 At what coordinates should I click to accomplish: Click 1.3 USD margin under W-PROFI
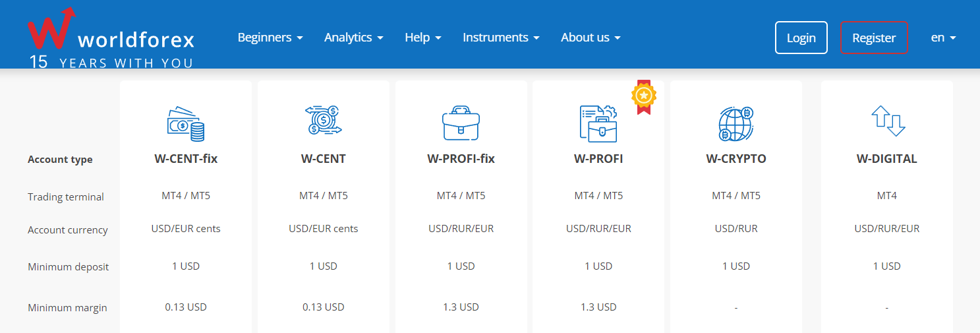598,307
